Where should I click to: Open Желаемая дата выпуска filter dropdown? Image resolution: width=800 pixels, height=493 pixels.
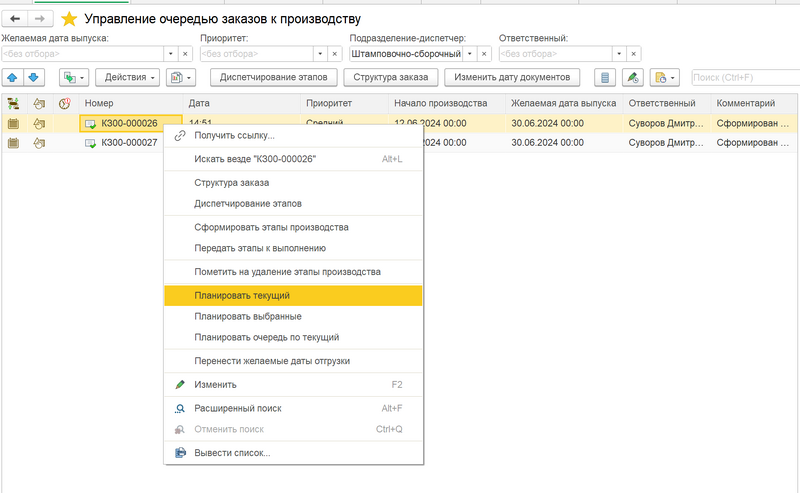pos(171,54)
